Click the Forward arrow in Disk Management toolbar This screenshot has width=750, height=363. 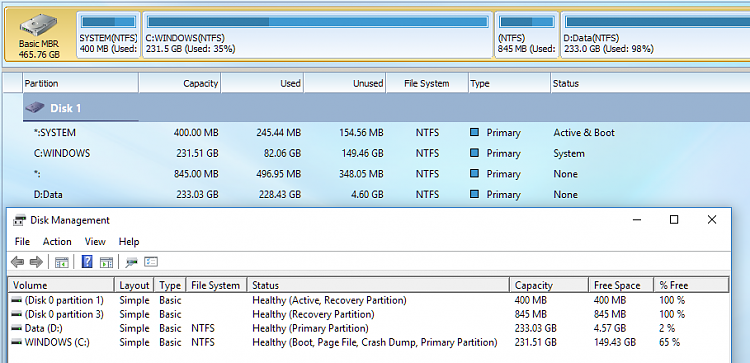pos(36,262)
